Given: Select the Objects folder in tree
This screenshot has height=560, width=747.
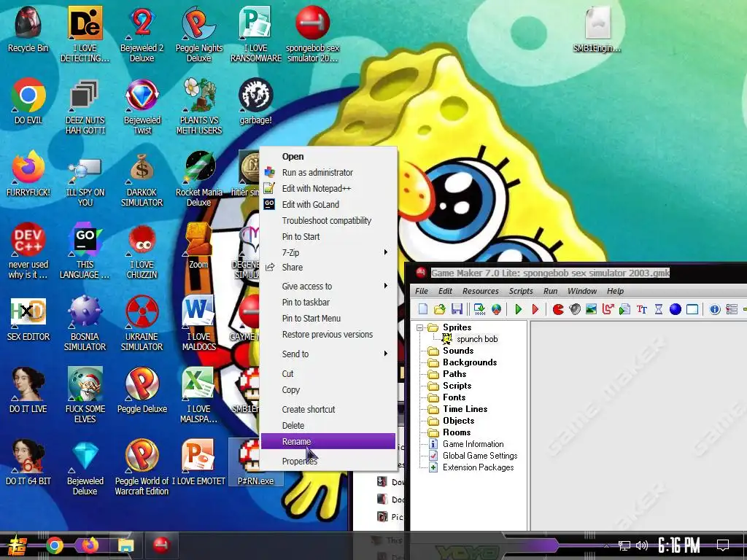Looking at the screenshot, I should pyautogui.click(x=458, y=421).
